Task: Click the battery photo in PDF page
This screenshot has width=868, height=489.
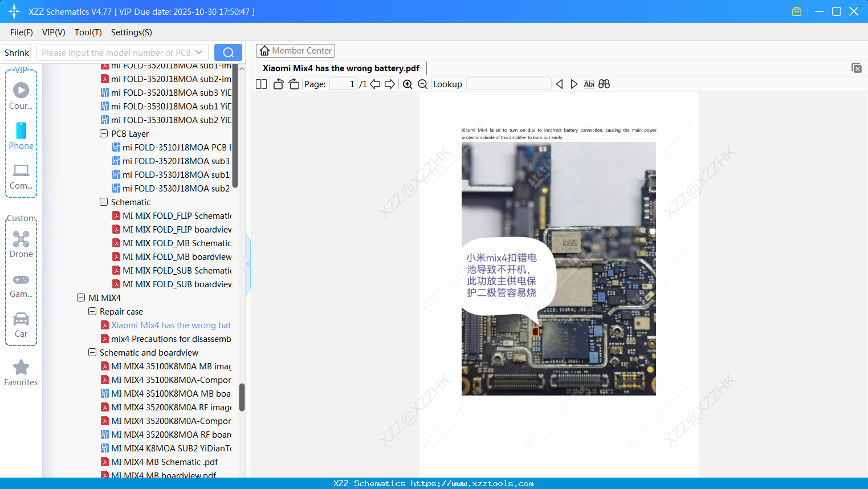Action: pos(559,268)
